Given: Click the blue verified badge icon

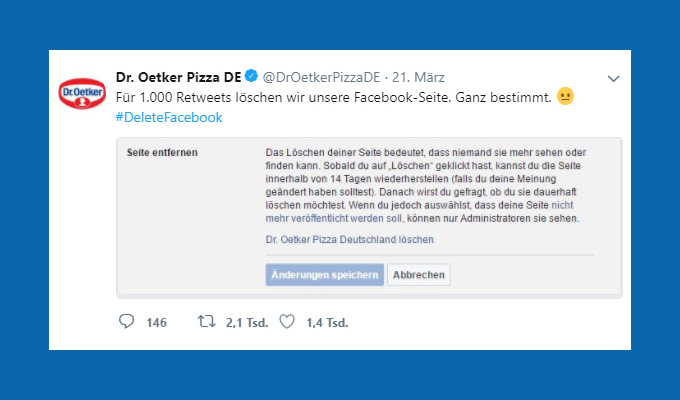Looking at the screenshot, I should tap(252, 77).
